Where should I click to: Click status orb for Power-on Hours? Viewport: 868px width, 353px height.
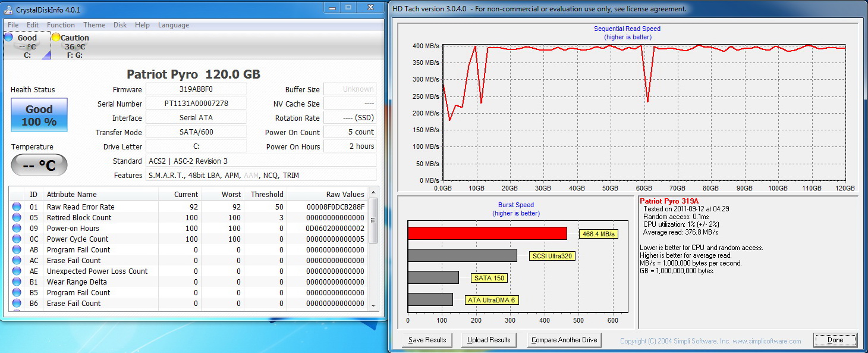click(x=17, y=228)
